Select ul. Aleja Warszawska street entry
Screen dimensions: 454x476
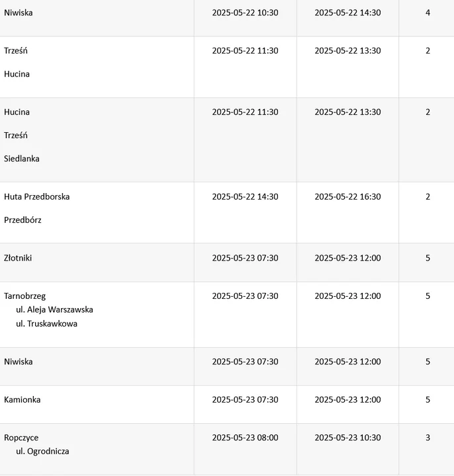54,309
